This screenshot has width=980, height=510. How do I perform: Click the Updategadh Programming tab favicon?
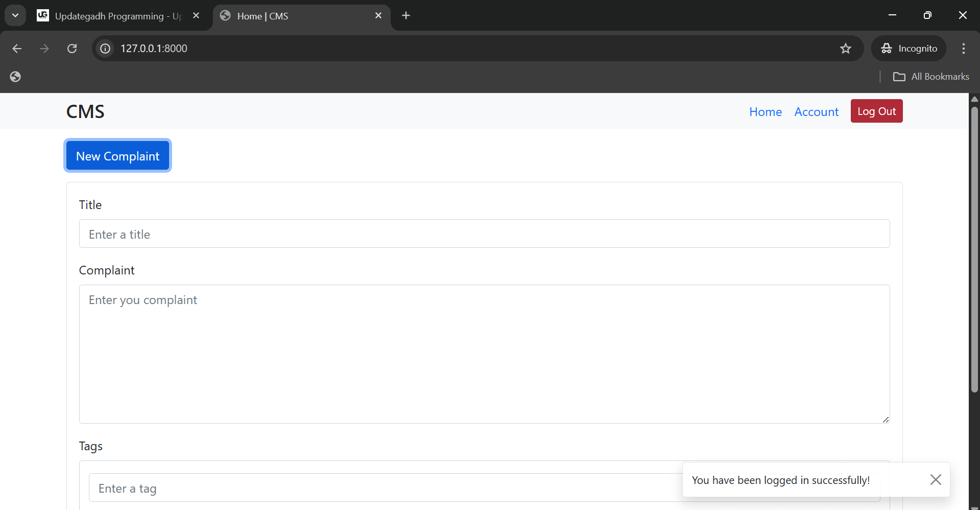(x=42, y=15)
